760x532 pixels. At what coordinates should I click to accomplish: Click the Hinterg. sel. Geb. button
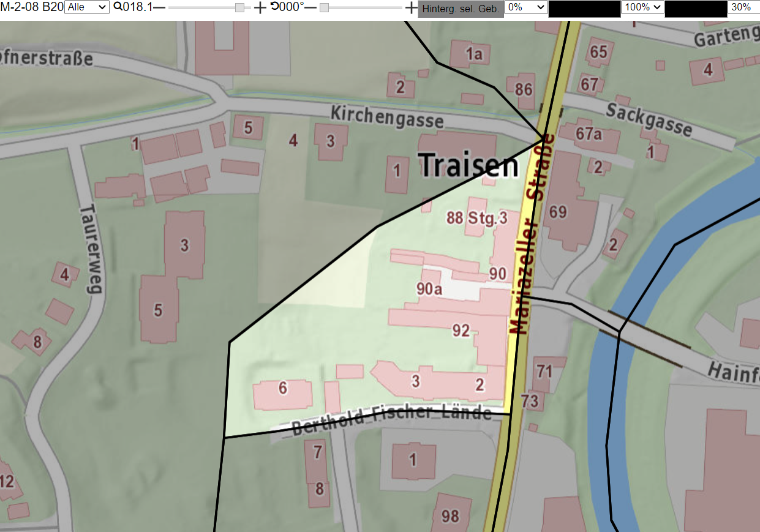tap(461, 8)
